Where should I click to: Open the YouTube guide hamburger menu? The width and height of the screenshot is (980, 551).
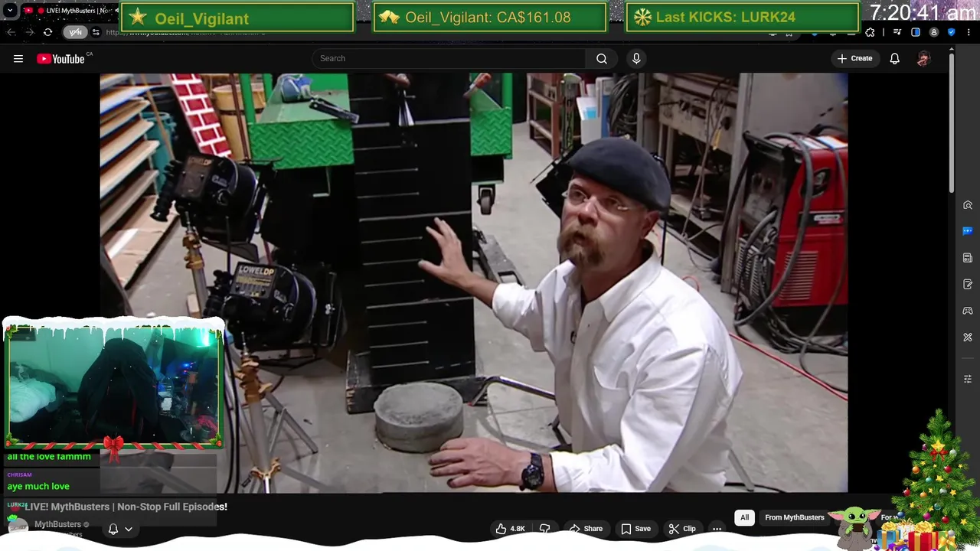[18, 58]
